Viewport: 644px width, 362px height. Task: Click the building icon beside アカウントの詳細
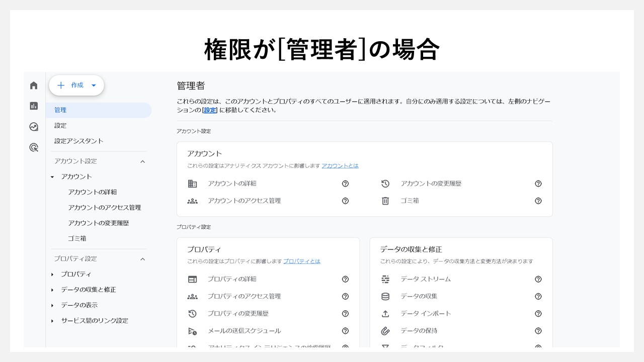(x=192, y=184)
